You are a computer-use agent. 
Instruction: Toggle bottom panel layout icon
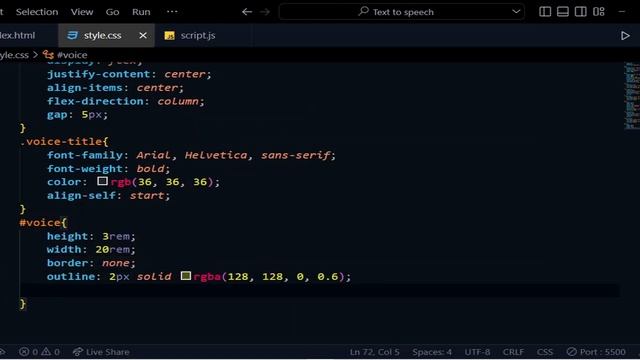tap(563, 11)
